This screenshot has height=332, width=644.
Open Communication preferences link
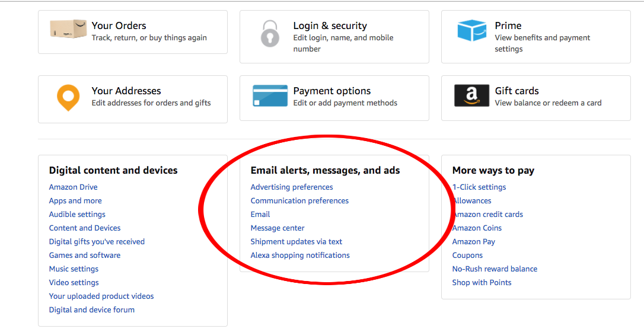click(x=299, y=200)
